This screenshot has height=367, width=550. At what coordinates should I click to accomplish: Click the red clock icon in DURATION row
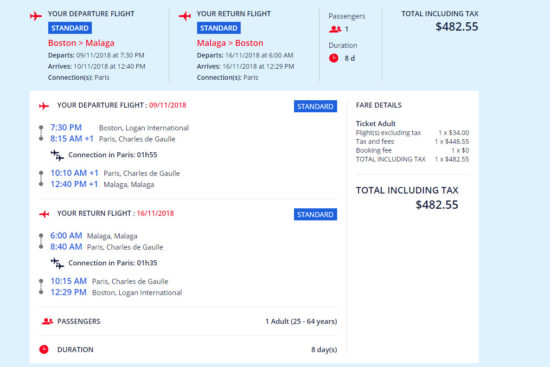pos(44,349)
